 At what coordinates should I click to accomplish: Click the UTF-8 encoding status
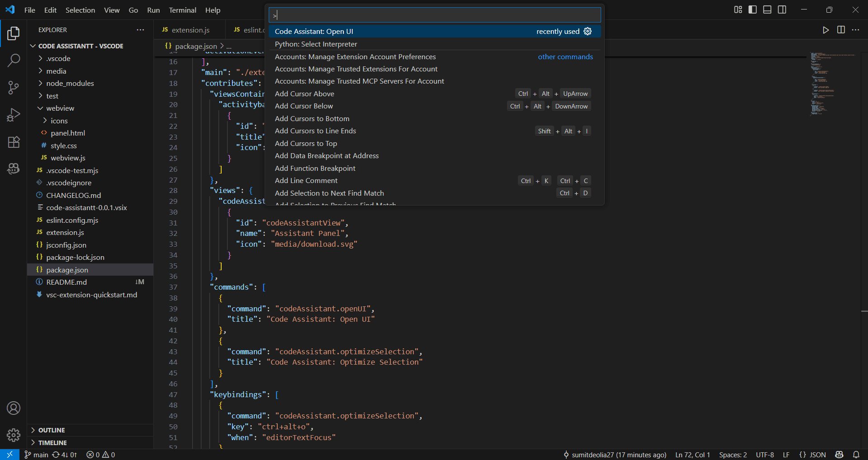coord(765,455)
